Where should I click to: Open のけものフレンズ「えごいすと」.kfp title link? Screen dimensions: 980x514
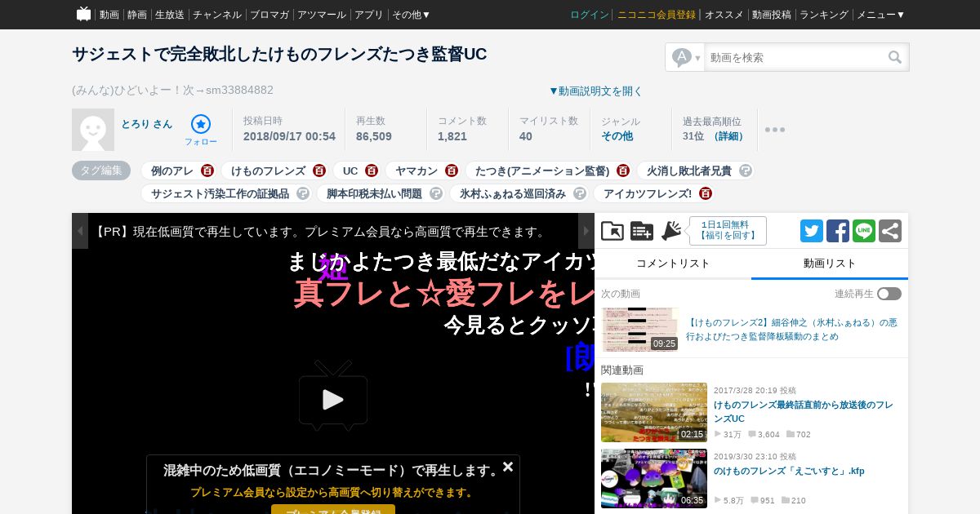pos(789,472)
